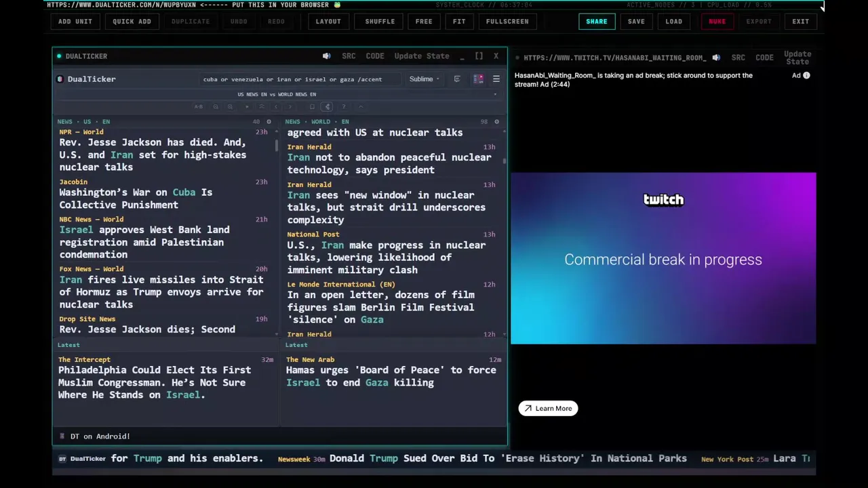Open settings gear for NEWS WORLD EN column
This screenshot has width=868, height=488.
[496, 122]
